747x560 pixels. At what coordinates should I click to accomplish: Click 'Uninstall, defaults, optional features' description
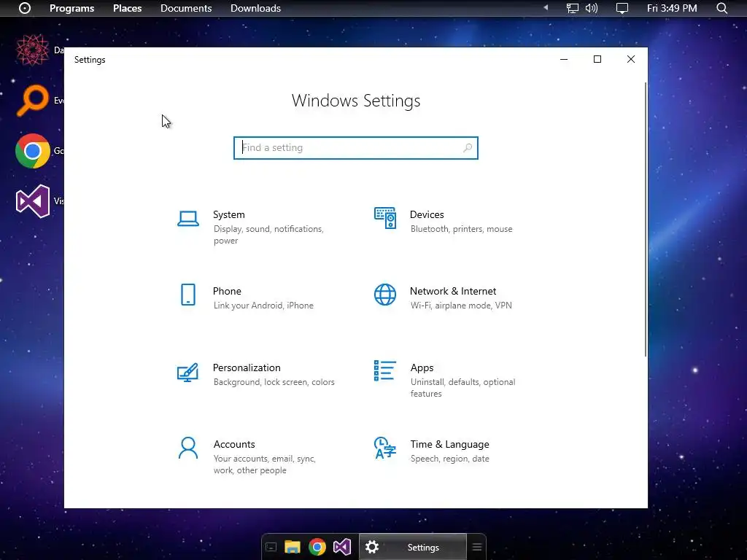[463, 388]
